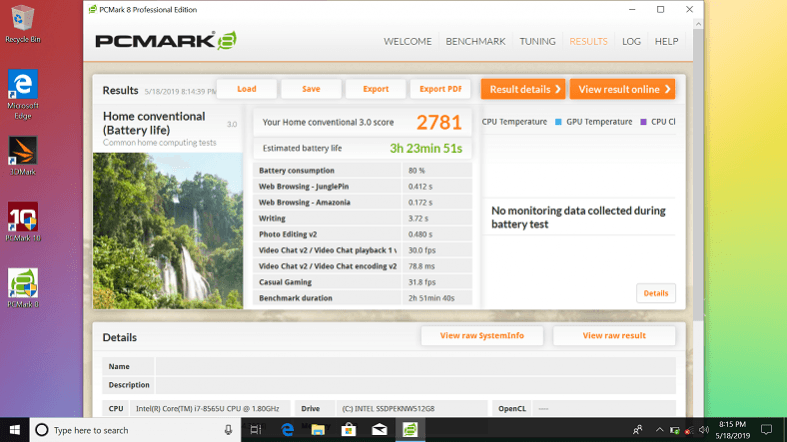The width and height of the screenshot is (787, 442).
Task: Export the result as PDF
Action: point(440,89)
